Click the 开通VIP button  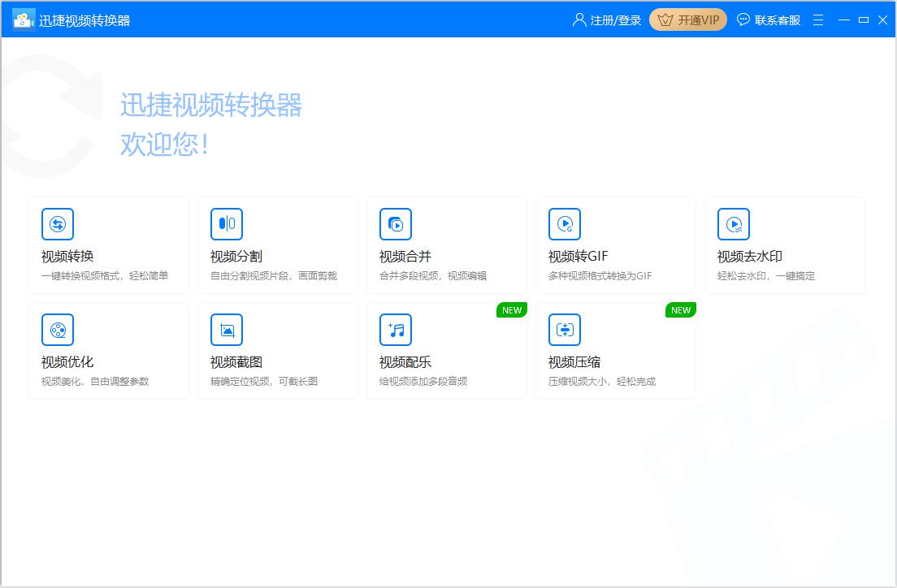(x=688, y=20)
